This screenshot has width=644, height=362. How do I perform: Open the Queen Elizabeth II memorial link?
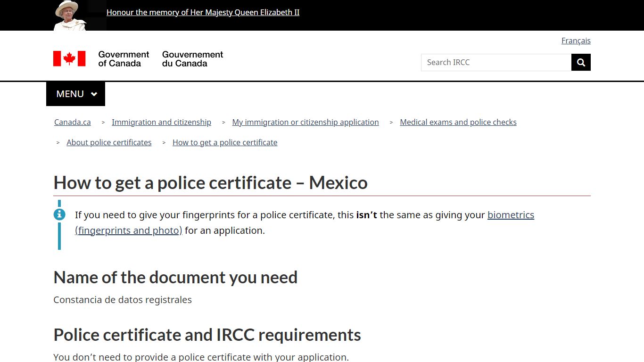pyautogui.click(x=203, y=12)
